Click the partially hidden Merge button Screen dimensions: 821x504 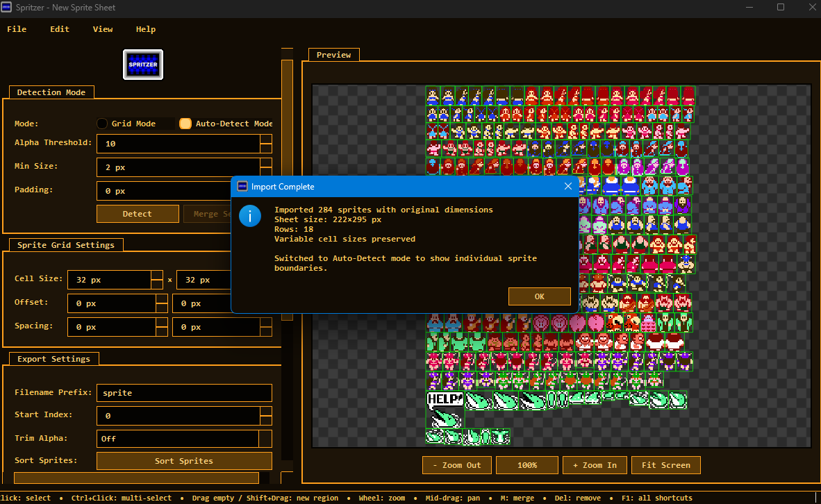tap(208, 214)
